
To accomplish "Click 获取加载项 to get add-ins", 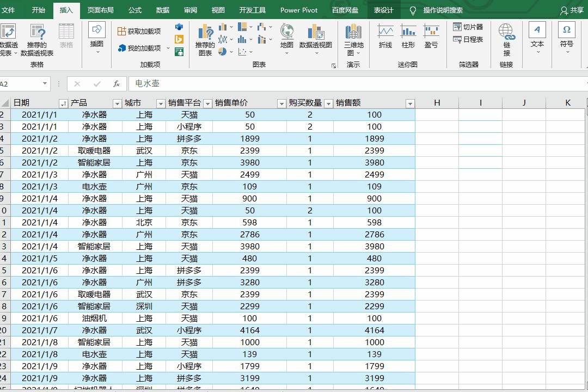I will pyautogui.click(x=139, y=32).
